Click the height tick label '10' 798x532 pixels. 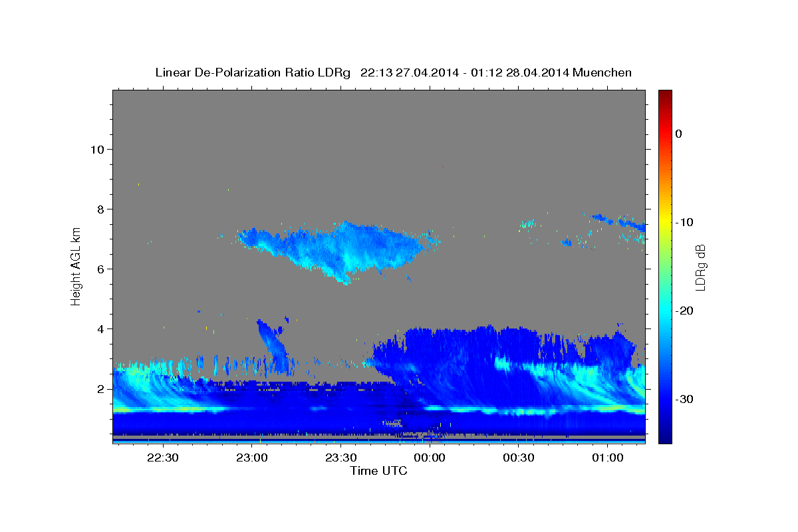[x=96, y=149]
